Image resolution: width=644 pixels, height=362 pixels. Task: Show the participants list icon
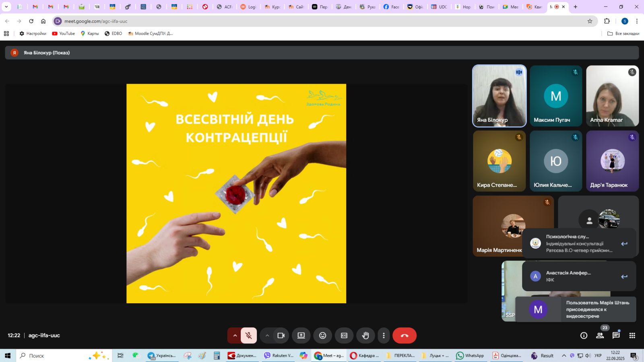pyautogui.click(x=600, y=335)
